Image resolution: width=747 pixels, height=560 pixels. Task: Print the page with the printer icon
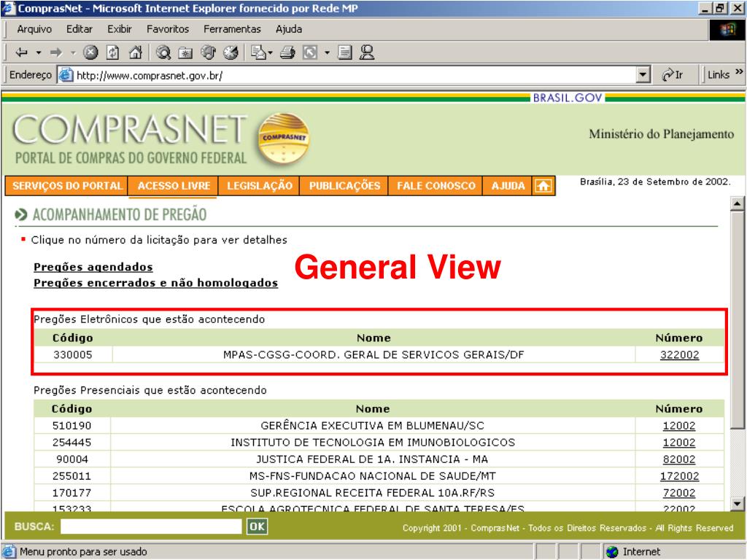[x=287, y=52]
